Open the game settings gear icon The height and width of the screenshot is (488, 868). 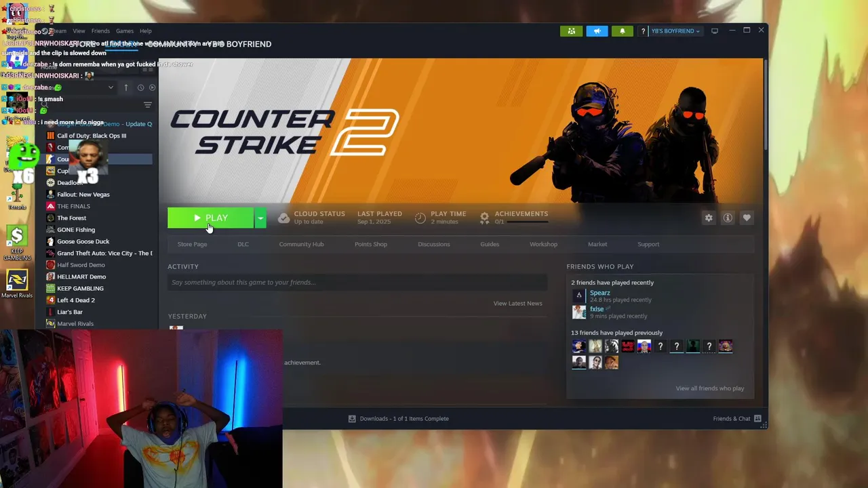709,218
